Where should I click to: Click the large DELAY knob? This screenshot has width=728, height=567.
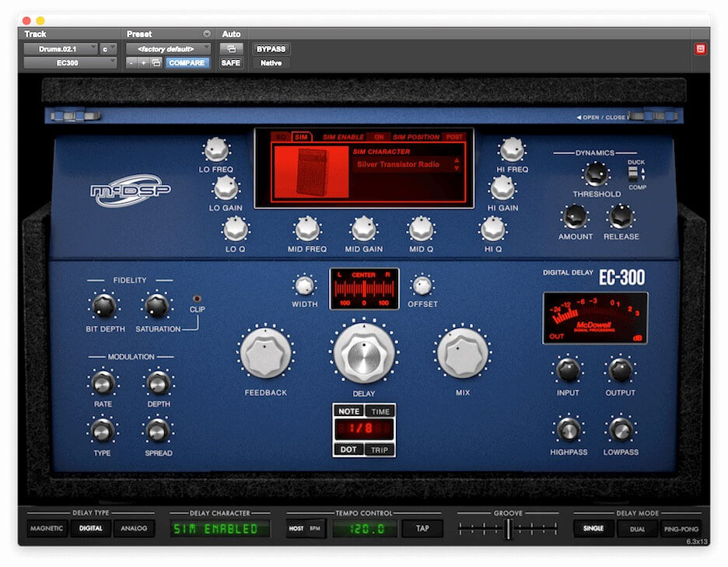(364, 354)
